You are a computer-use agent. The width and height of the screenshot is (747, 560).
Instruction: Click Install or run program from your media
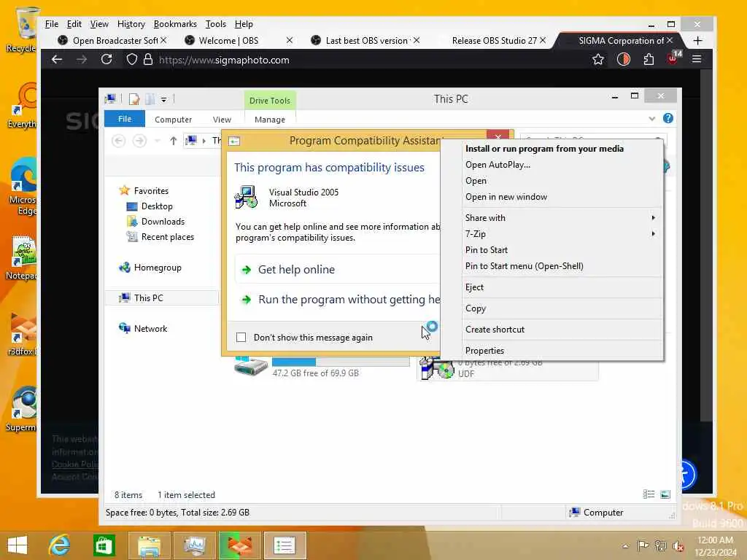[562, 149]
